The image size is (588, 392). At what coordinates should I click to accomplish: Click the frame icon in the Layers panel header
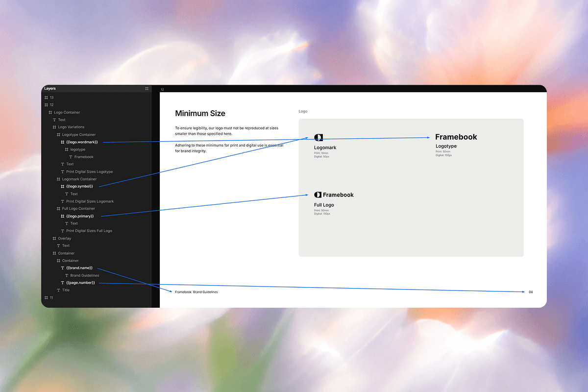147,89
